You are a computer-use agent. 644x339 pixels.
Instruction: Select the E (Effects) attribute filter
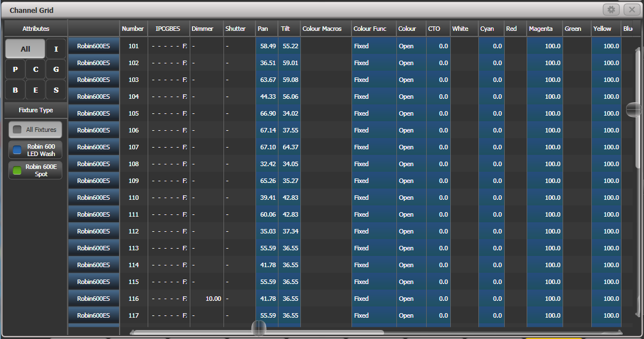coord(35,89)
